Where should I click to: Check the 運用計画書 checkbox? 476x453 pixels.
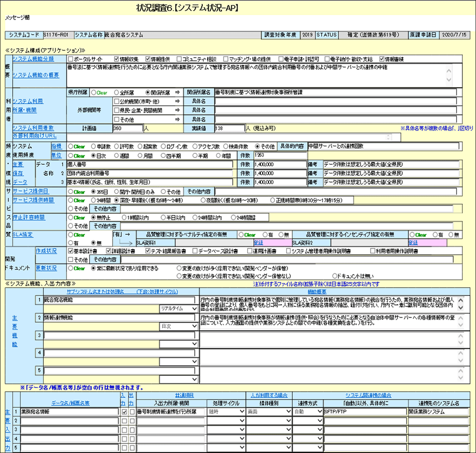(249, 251)
